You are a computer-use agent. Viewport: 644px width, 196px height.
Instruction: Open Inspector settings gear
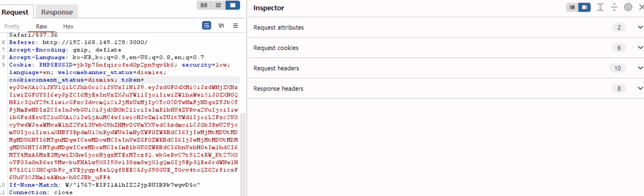coord(628,7)
